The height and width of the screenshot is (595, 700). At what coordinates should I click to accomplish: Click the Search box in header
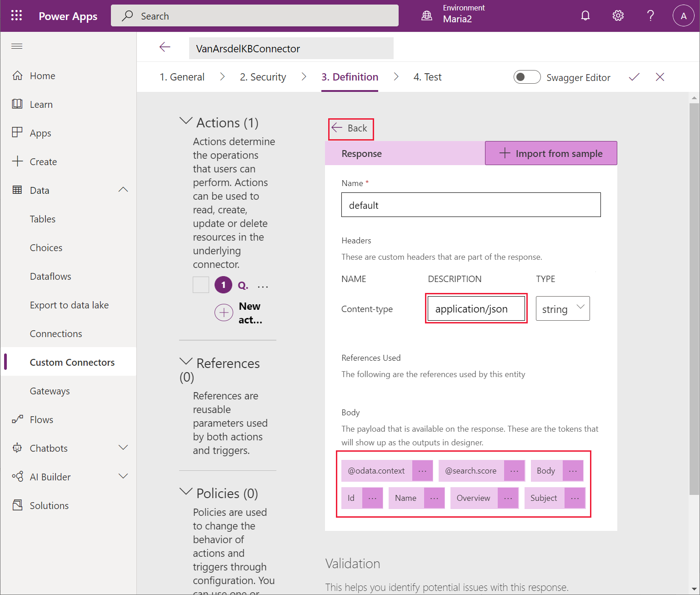point(255,16)
